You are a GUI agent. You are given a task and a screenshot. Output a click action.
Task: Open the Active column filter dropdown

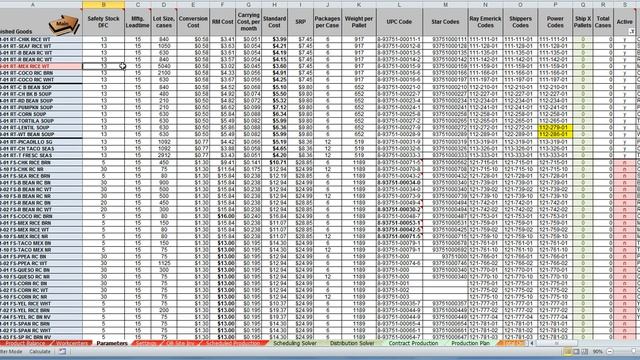pos(631,31)
